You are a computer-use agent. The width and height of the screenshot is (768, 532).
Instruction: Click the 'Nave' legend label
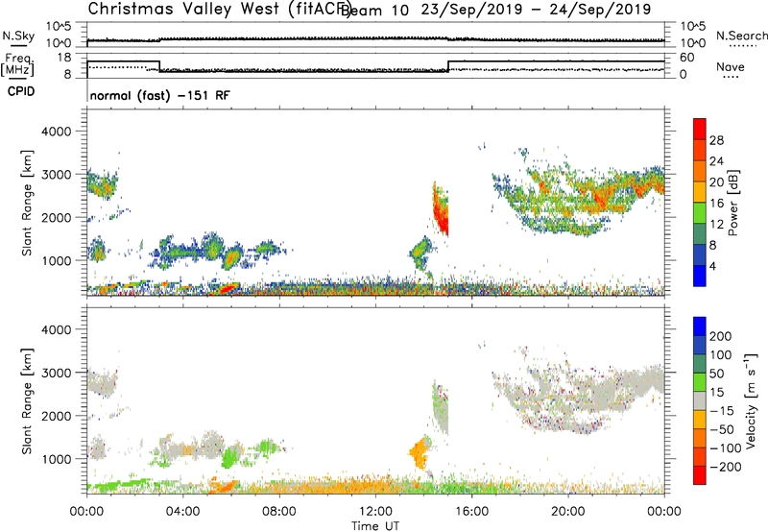[x=731, y=67]
